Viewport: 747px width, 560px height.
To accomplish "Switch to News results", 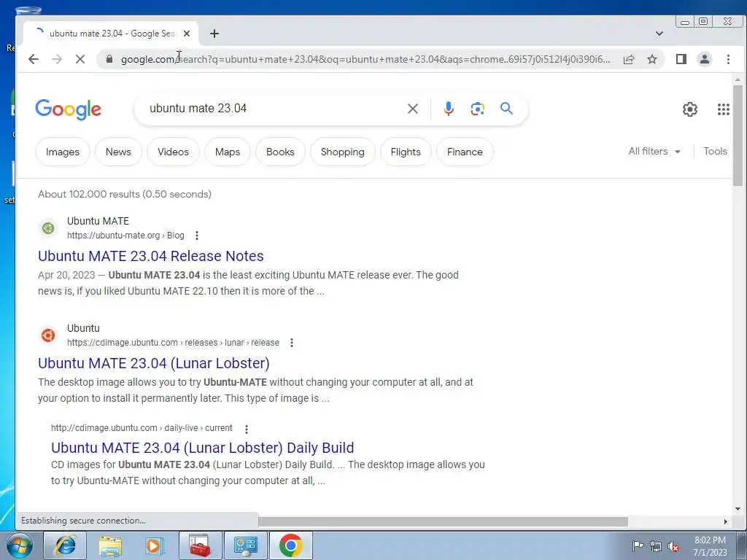I will pyautogui.click(x=118, y=152).
